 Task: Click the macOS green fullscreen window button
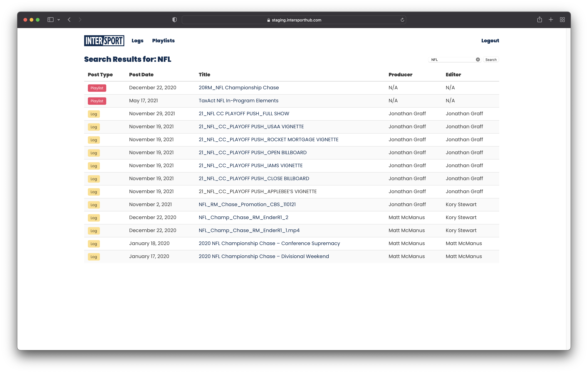[x=38, y=20]
